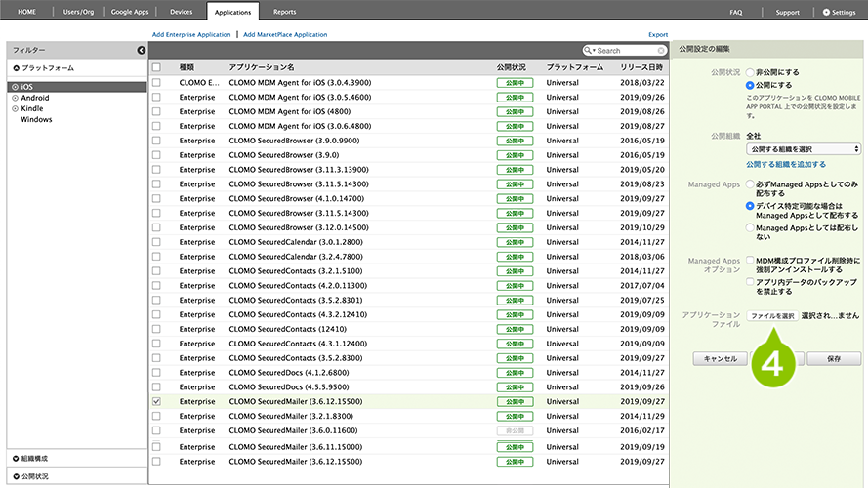Check CLOMO SecuredDocs (4.1.2.6800) row checkbox
868x488 pixels.
tap(156, 373)
